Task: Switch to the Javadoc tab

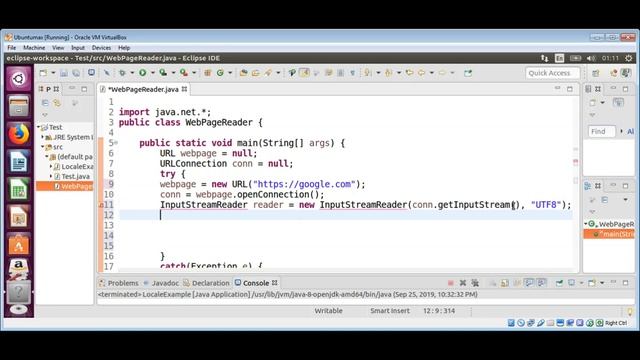Action: tap(161, 283)
